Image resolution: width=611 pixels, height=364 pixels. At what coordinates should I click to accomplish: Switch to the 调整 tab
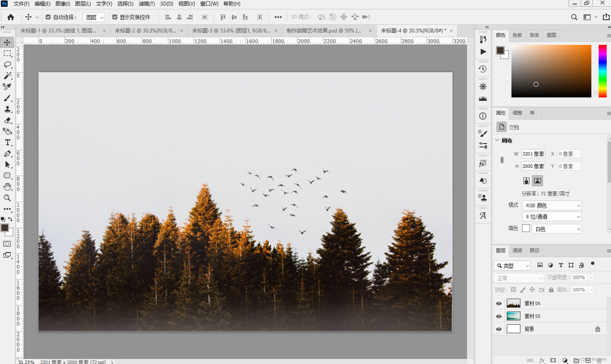pos(517,113)
